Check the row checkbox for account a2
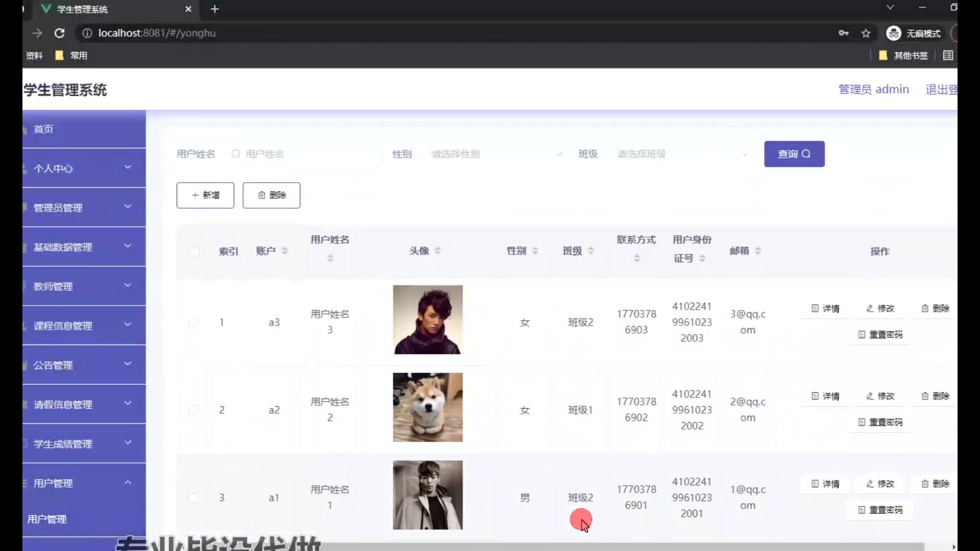This screenshot has height=551, width=980. point(193,410)
